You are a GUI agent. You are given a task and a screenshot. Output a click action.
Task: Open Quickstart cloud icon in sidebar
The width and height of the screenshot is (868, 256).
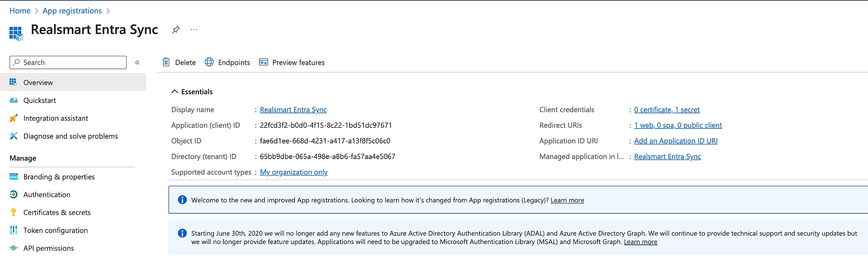click(14, 100)
